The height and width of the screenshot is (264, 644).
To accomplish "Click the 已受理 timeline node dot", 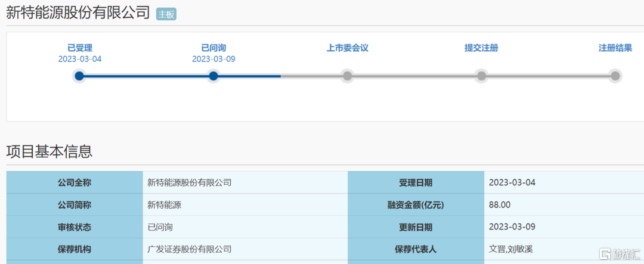I will coord(79,76).
